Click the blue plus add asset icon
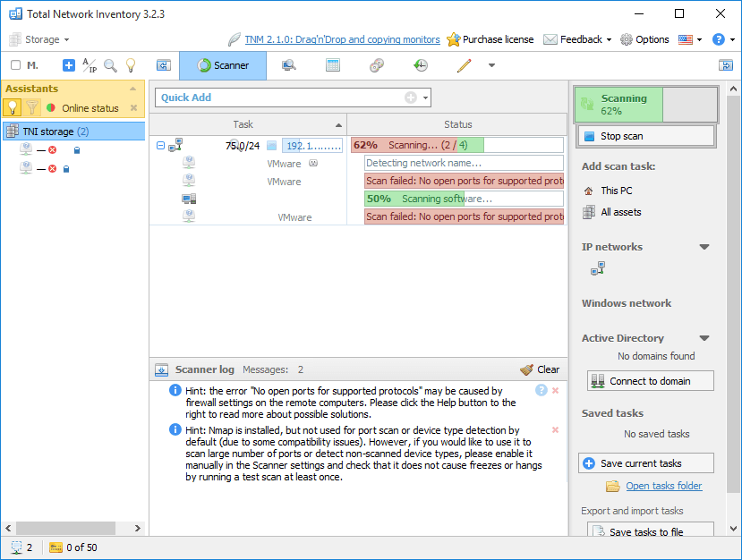Image resolution: width=742 pixels, height=560 pixels. [69, 65]
